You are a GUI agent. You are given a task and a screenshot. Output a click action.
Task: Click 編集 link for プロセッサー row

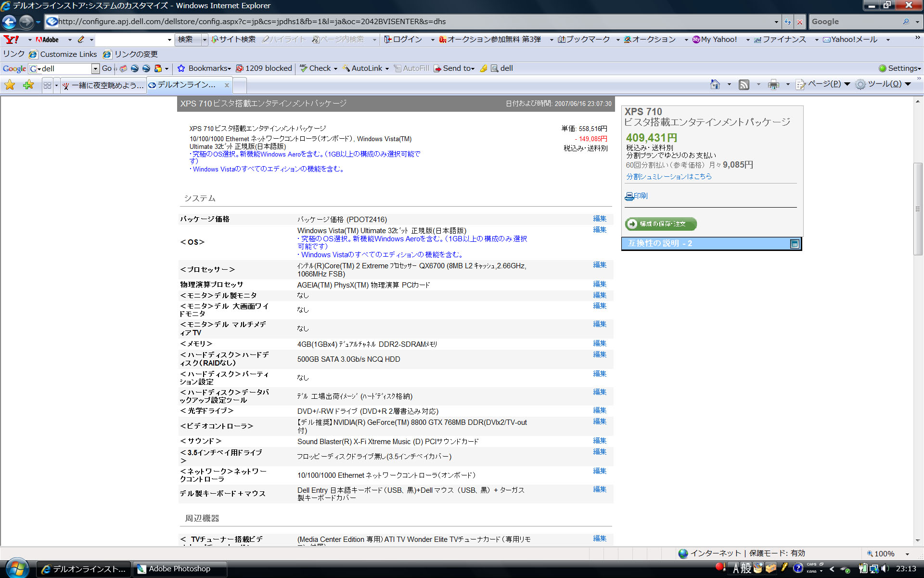tap(600, 265)
